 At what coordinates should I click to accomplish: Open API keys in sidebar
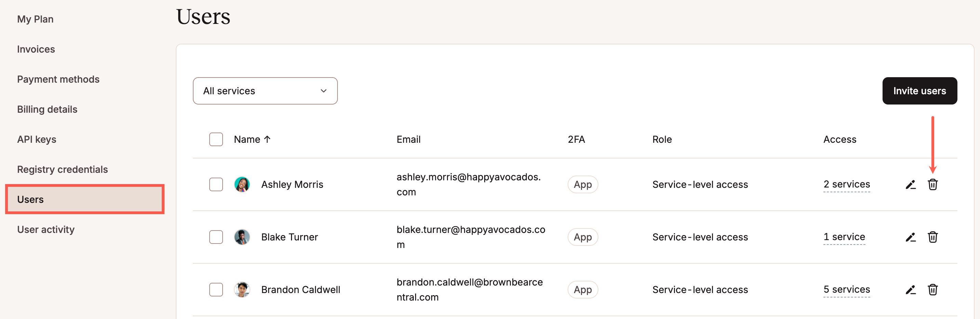tap(37, 139)
